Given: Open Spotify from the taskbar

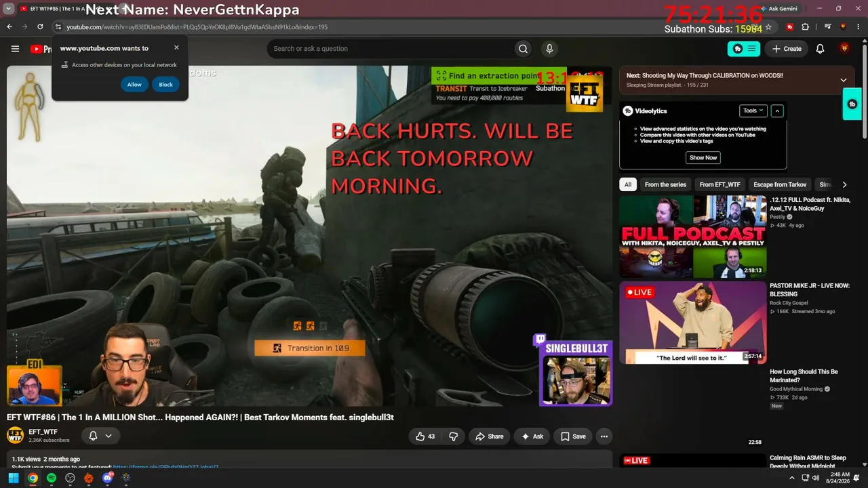Looking at the screenshot, I should (52, 478).
